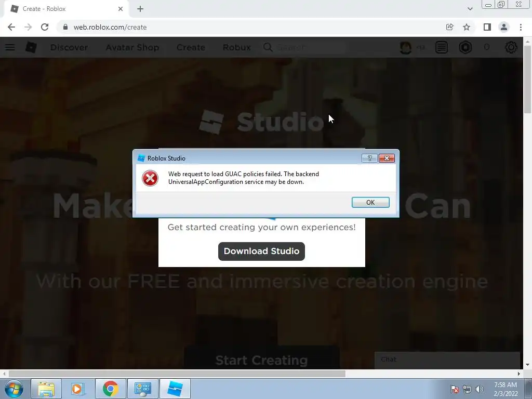Close the Roblox Studio error dialog
Viewport: 532px width, 399px height.
[387, 158]
